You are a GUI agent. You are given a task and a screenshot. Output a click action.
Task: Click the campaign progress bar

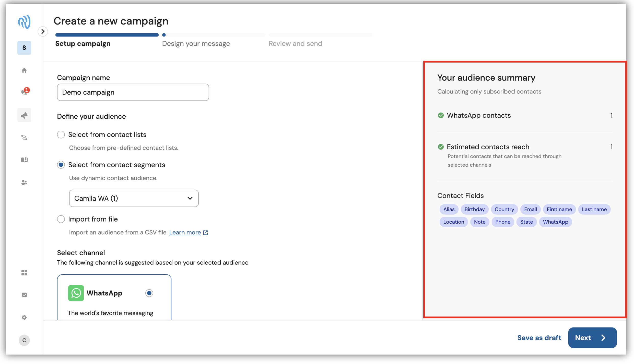coord(214,35)
